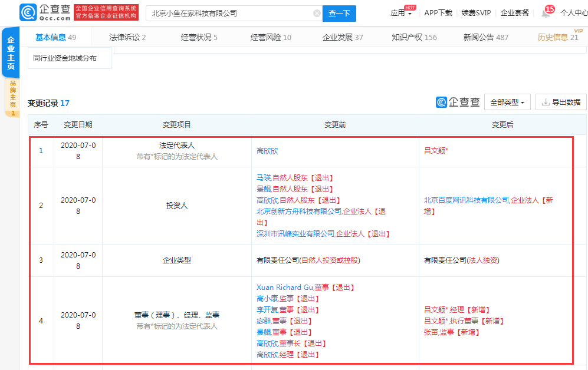
Task: Click the APP下载 link
Action: (x=438, y=13)
